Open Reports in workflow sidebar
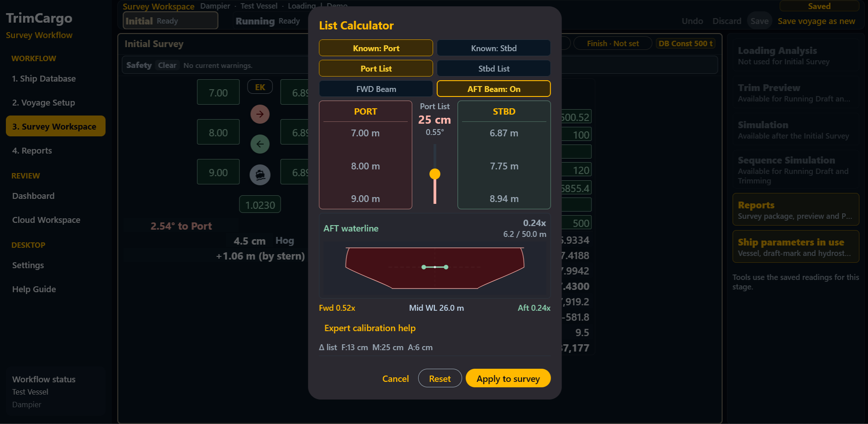868x424 pixels. 56,150
